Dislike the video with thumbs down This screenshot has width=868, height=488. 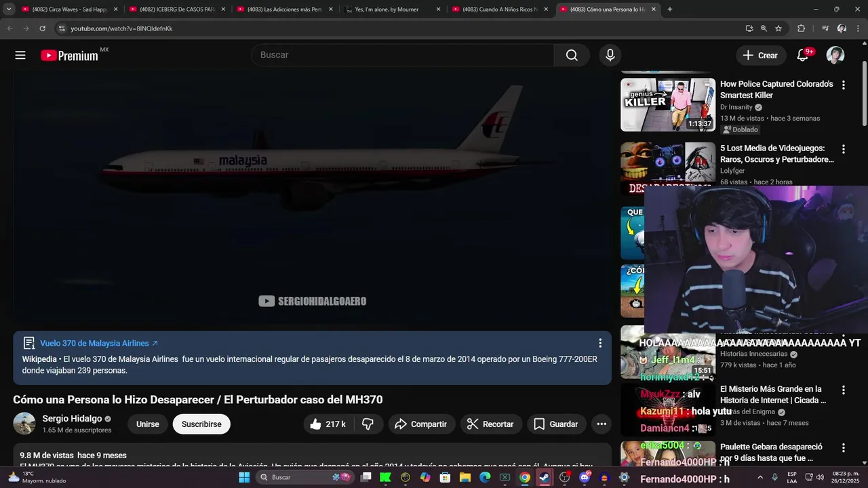click(x=368, y=424)
